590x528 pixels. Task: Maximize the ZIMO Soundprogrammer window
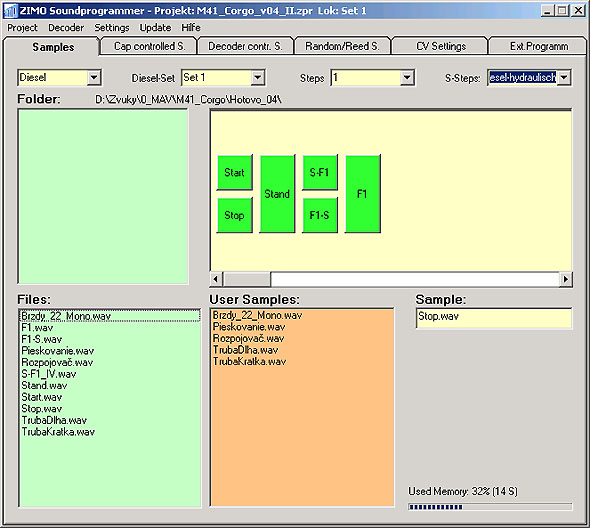click(562, 11)
